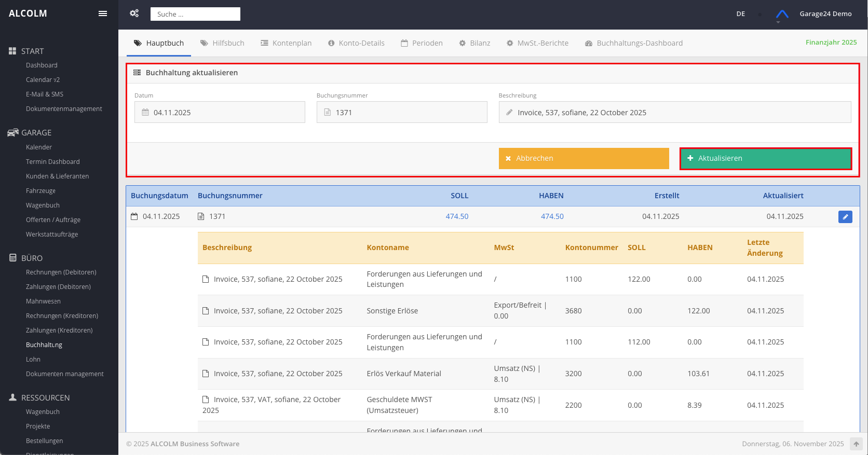This screenshot has width=868, height=455.
Task: Click the hamburger menu icon beside ALCOLM
Action: 103,13
